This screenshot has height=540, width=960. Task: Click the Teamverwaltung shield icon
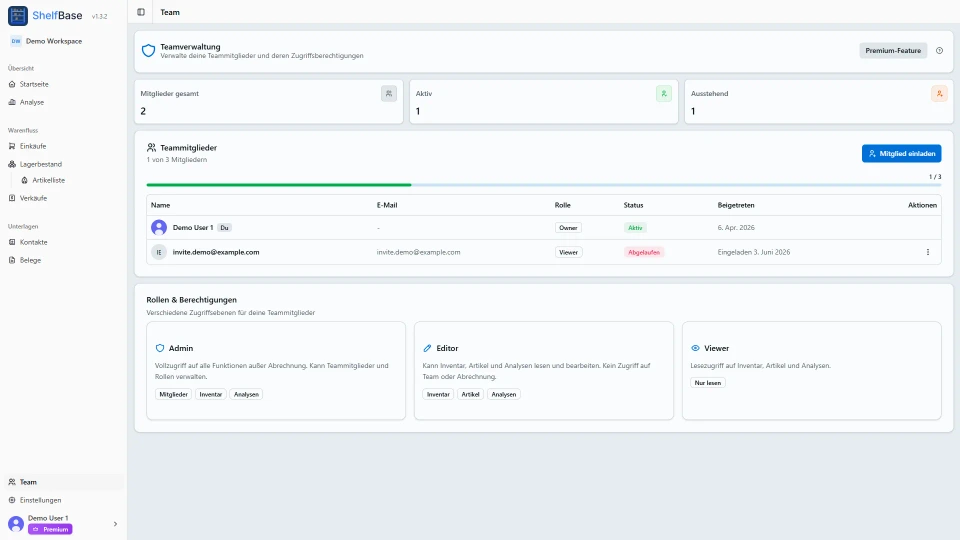coord(148,51)
